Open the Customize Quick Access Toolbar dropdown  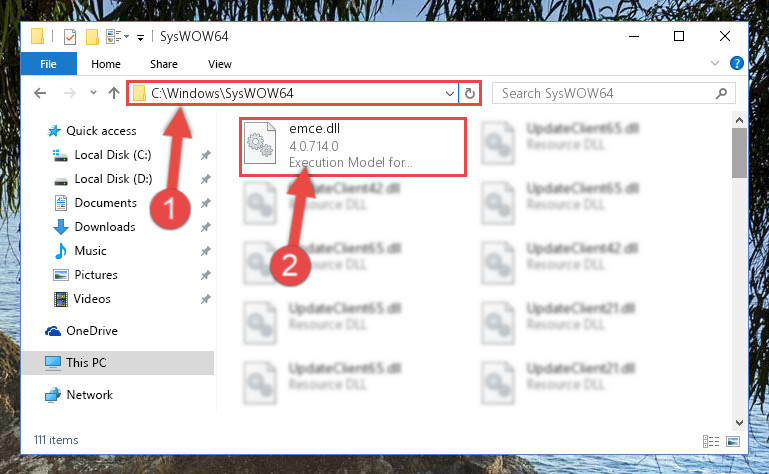pos(140,37)
